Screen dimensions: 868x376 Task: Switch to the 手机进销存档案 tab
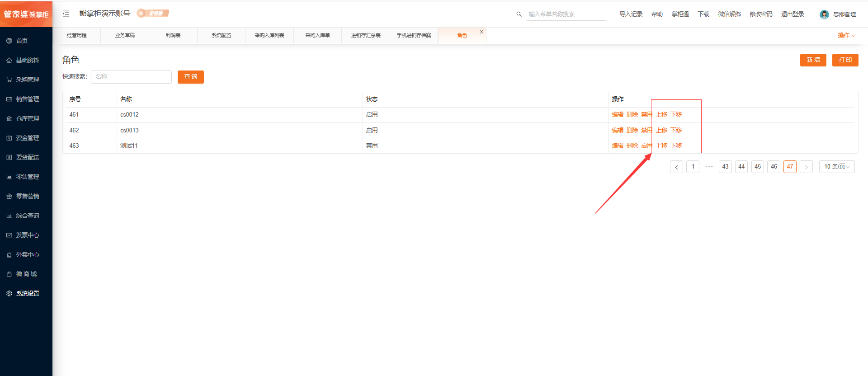pos(414,35)
